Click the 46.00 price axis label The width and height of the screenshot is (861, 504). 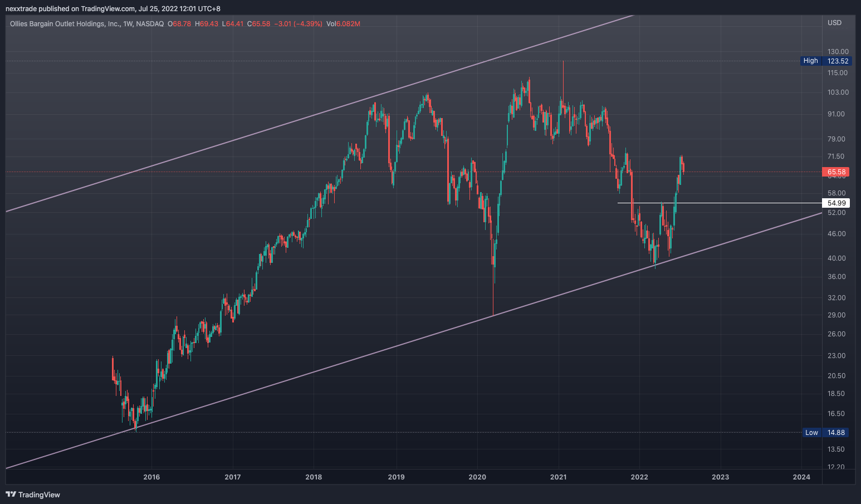tap(836, 234)
